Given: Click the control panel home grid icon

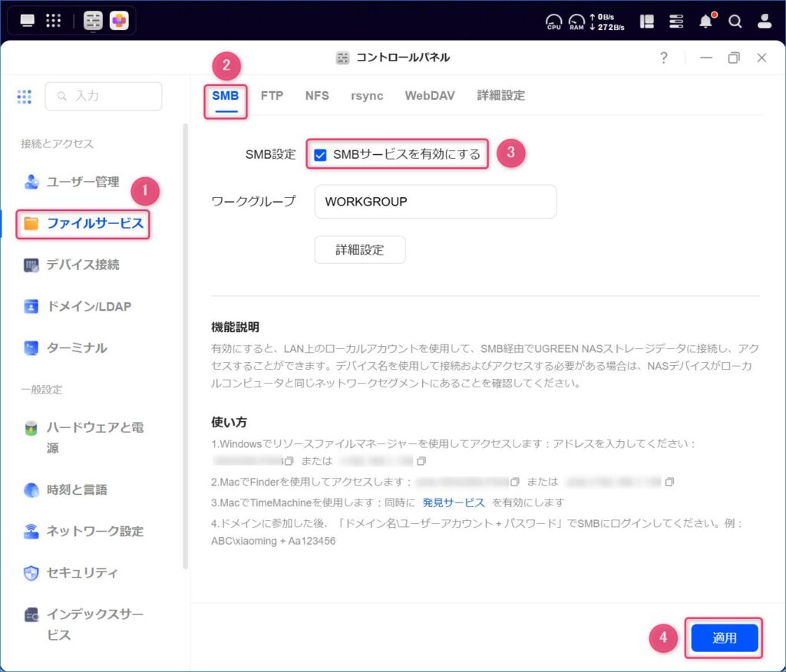Looking at the screenshot, I should (24, 97).
